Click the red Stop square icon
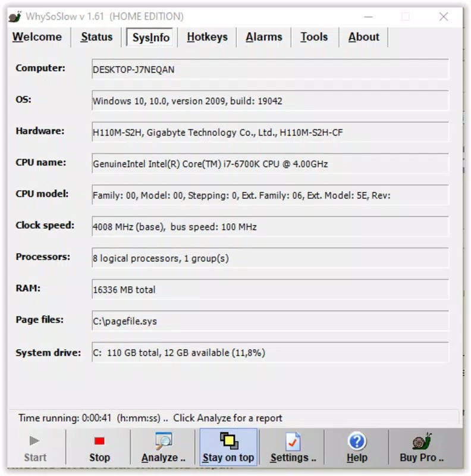 tap(99, 441)
